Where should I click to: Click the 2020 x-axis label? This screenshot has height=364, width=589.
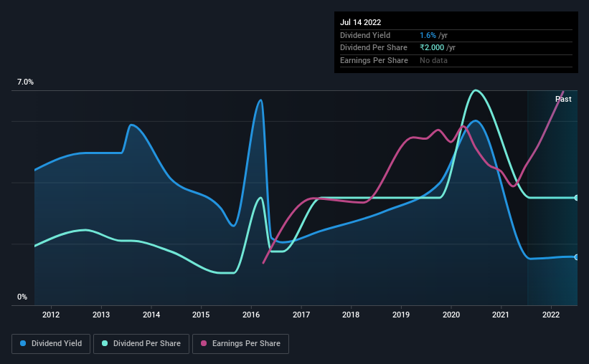point(451,315)
